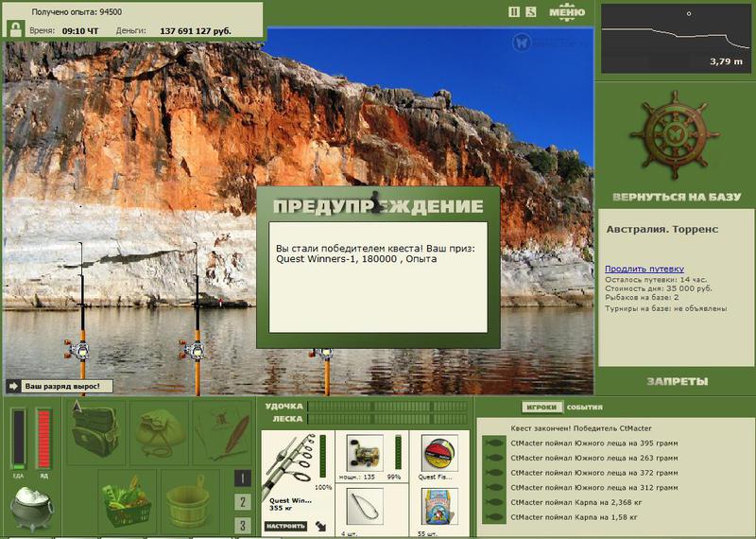Image resolution: width=756 pixels, height=539 pixels.
Task: Click the Рыбаков на базе: 2 line
Action: (642, 297)
